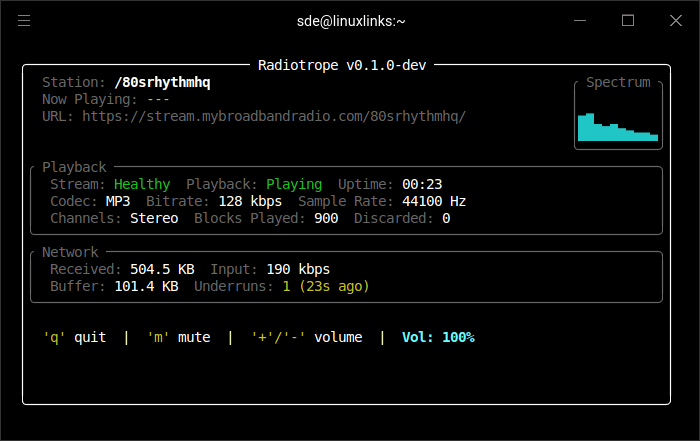This screenshot has width=700, height=441.
Task: Click the Spectrum panel heading
Action: (618, 82)
